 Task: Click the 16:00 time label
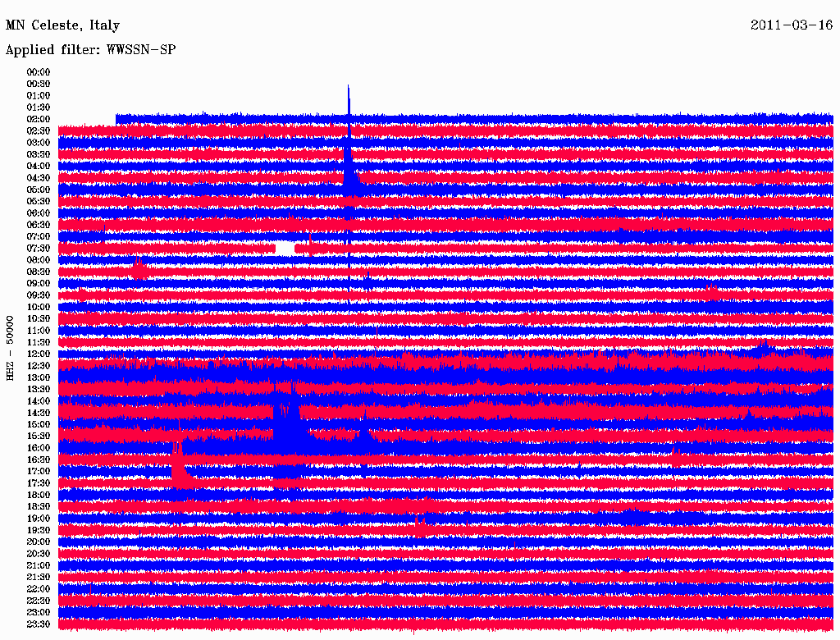point(38,447)
